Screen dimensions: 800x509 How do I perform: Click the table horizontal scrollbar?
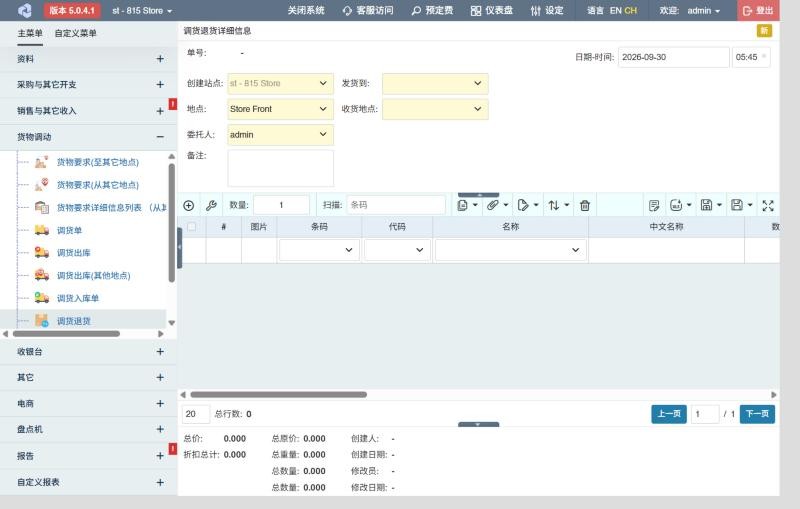pos(279,395)
